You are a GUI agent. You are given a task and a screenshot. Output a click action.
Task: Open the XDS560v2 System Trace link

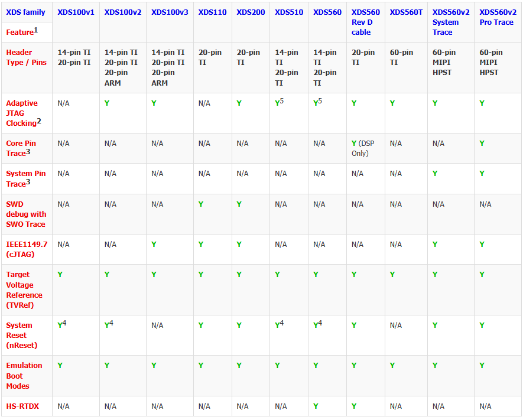click(451, 22)
